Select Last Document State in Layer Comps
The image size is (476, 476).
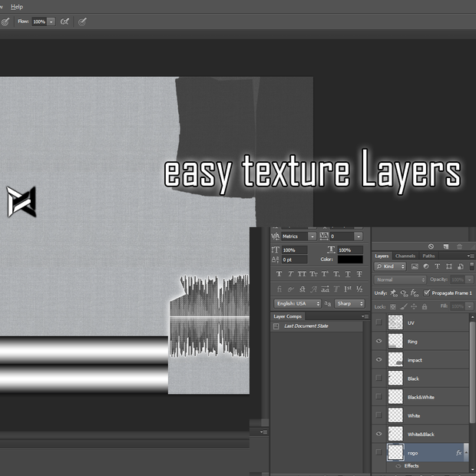click(306, 326)
